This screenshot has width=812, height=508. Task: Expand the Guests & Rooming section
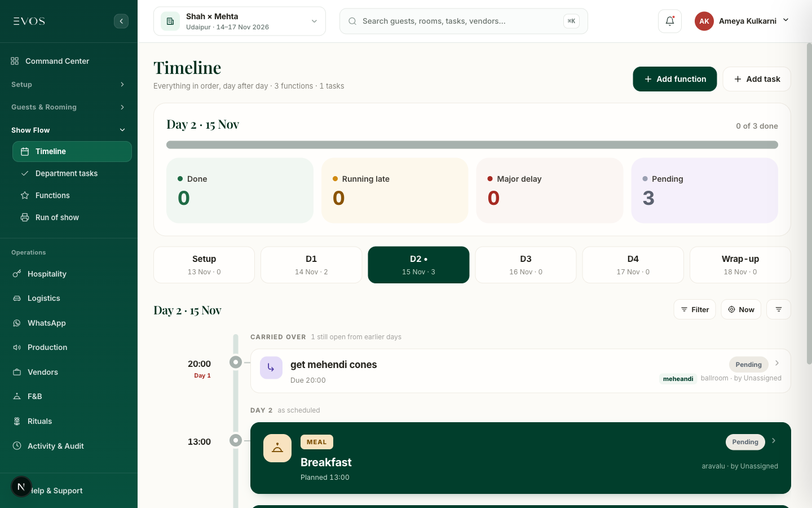pos(69,107)
